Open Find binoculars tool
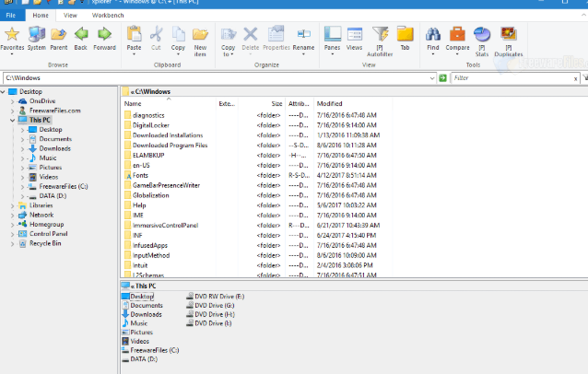 tap(433, 34)
